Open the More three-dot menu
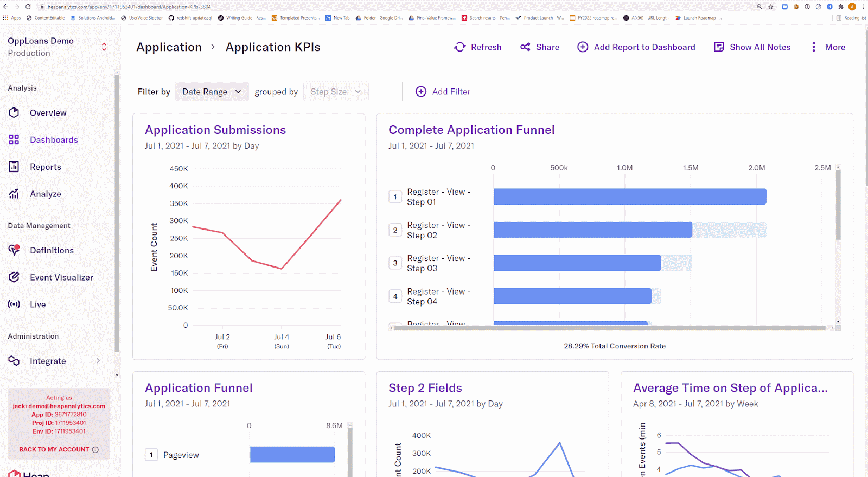Screen dimensions: 868x477 pyautogui.click(x=813, y=47)
